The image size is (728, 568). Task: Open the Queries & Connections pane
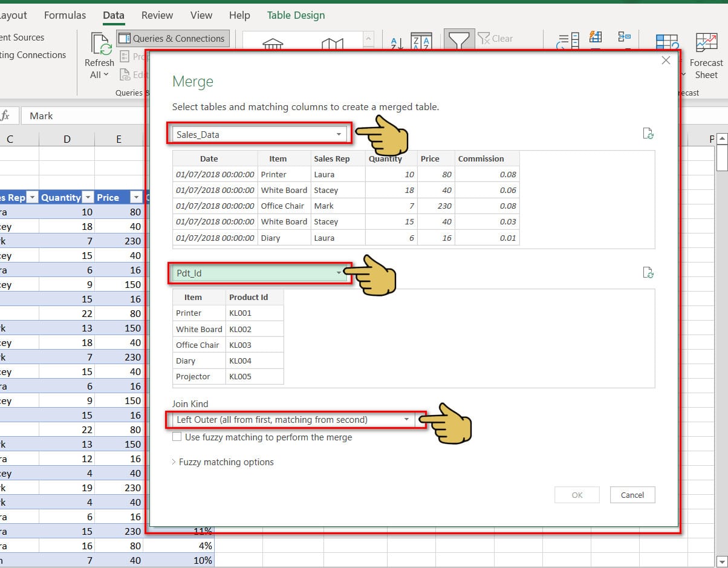(173, 38)
